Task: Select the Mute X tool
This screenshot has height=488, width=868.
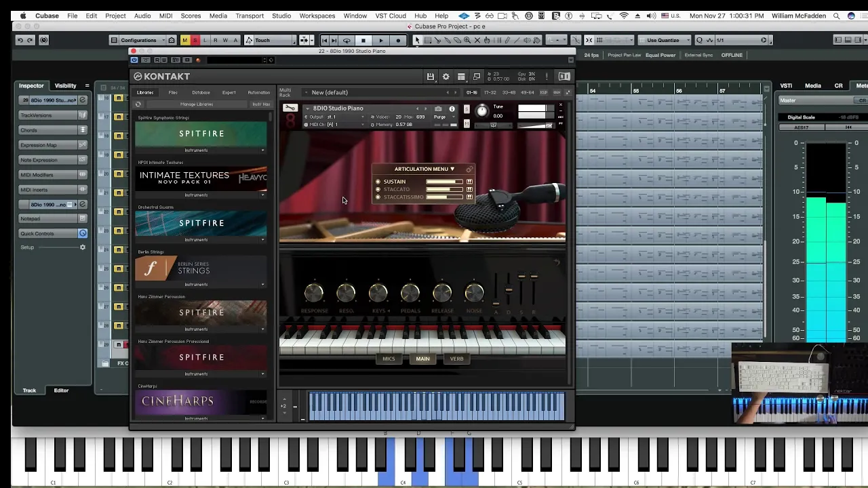Action: 477,40
